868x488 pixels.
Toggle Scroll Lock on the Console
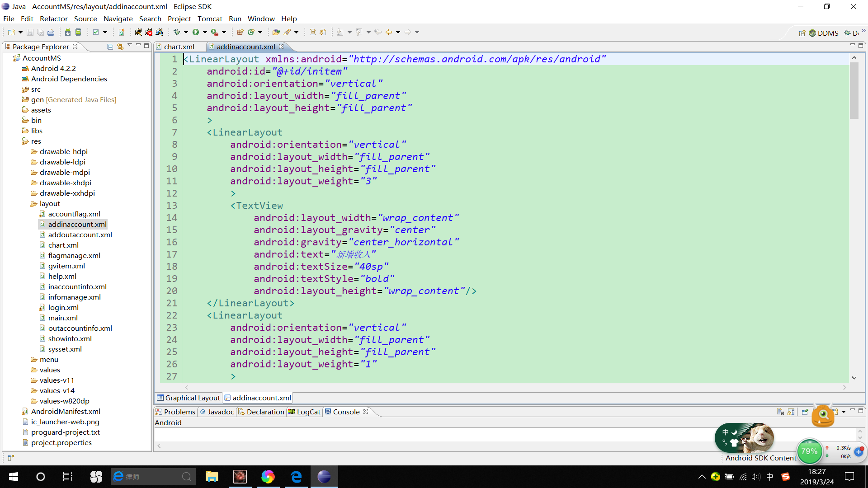pos(791,412)
